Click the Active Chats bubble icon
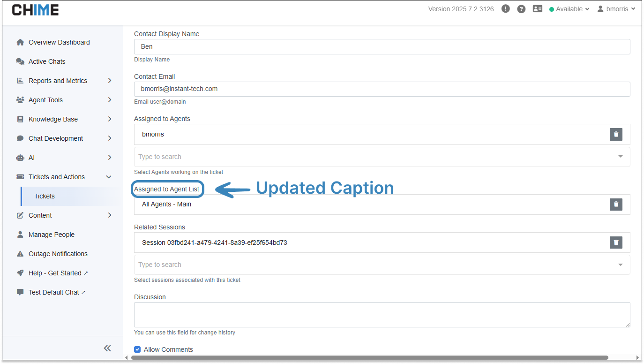This screenshot has height=364, width=644. click(x=20, y=61)
